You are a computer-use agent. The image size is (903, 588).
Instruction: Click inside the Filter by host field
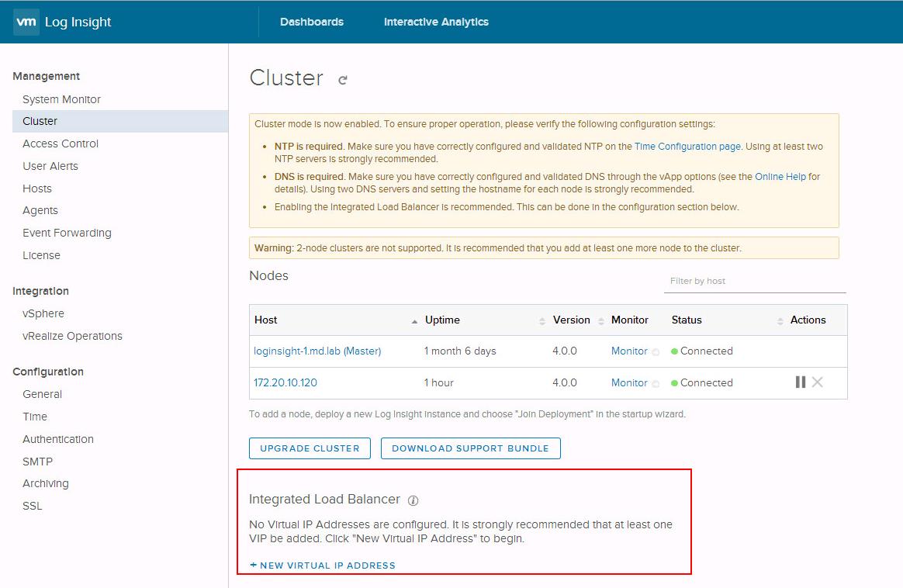754,281
